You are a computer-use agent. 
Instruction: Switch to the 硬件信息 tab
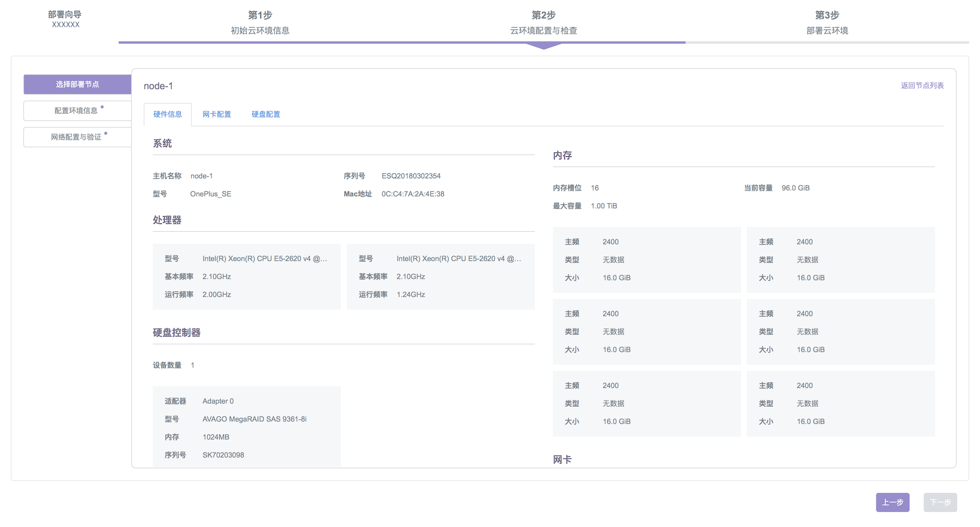(168, 114)
